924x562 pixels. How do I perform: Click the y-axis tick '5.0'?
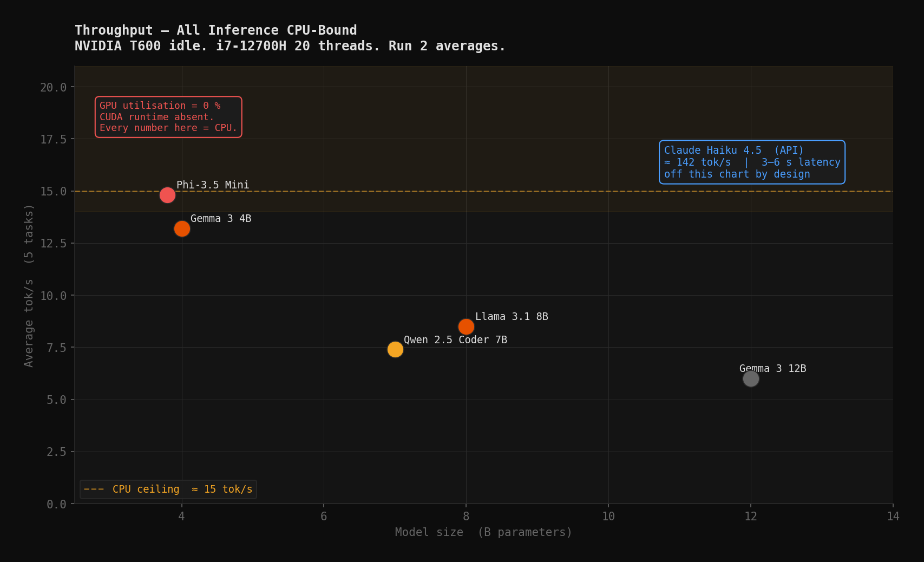coord(57,400)
